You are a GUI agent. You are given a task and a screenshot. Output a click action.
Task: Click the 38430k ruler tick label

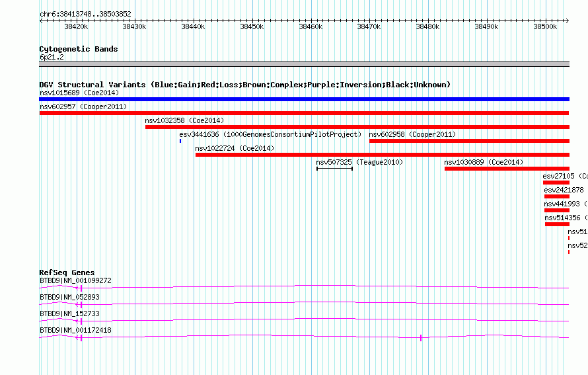pos(134,26)
